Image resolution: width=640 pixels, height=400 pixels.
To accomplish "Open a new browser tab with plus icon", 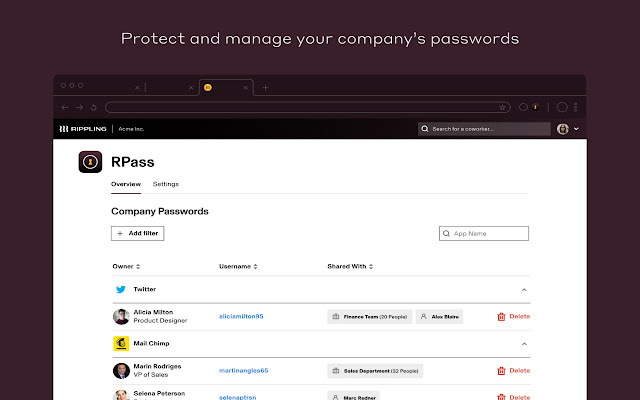I will coord(265,87).
